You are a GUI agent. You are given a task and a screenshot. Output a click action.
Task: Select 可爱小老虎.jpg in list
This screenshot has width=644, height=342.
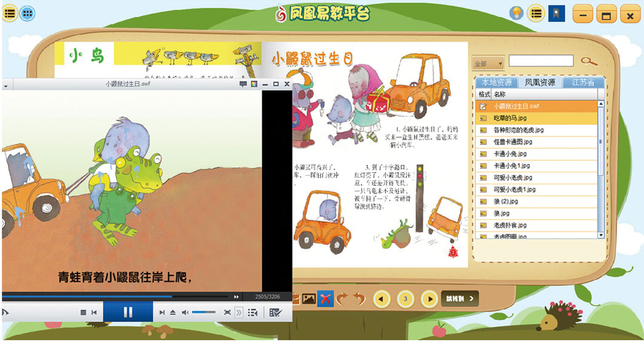point(537,178)
